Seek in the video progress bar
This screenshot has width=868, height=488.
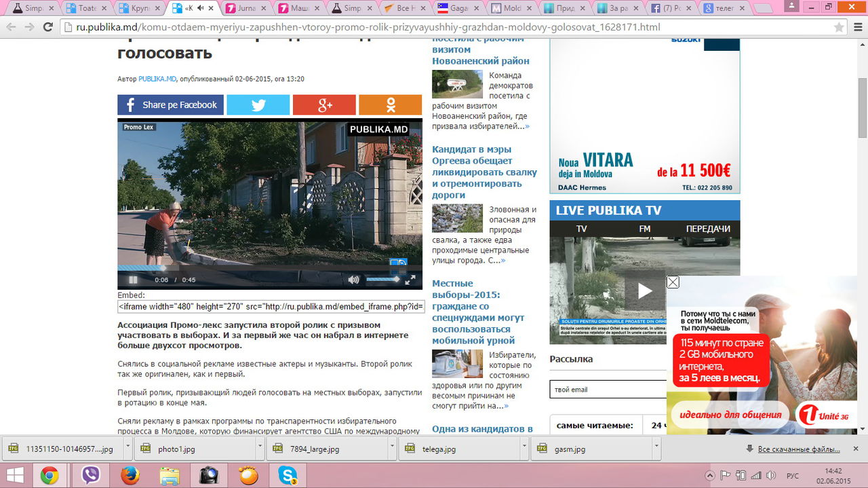pyautogui.click(x=270, y=268)
